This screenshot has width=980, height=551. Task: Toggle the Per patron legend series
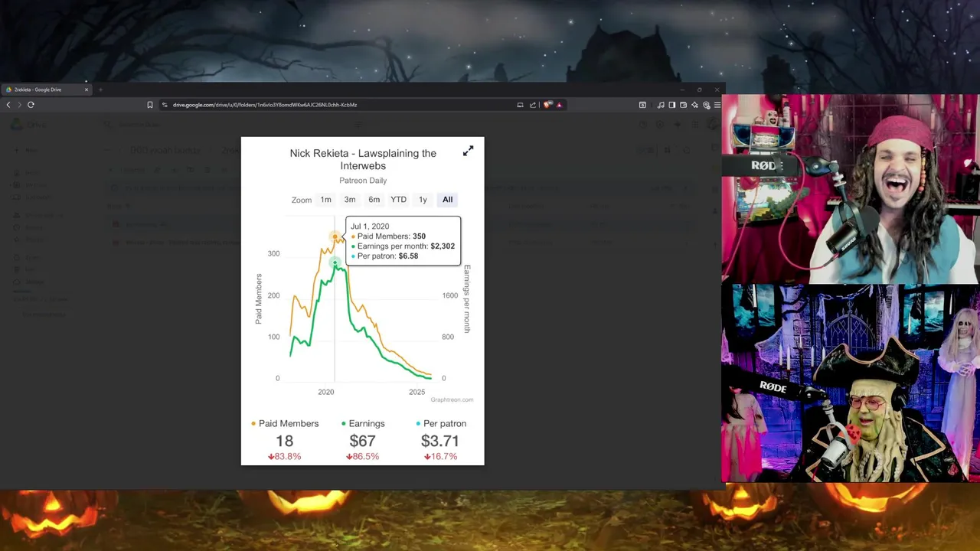441,423
